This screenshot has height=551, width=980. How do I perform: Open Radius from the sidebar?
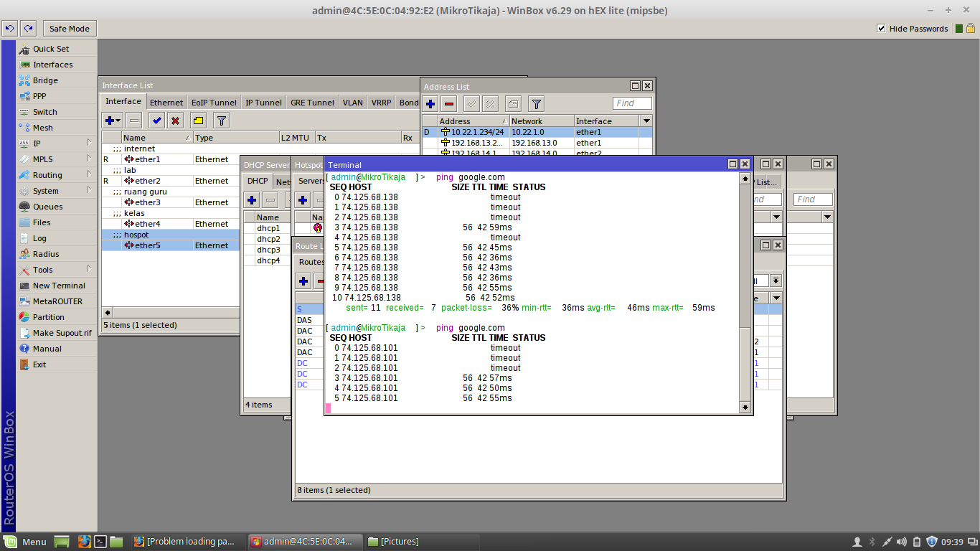46,254
